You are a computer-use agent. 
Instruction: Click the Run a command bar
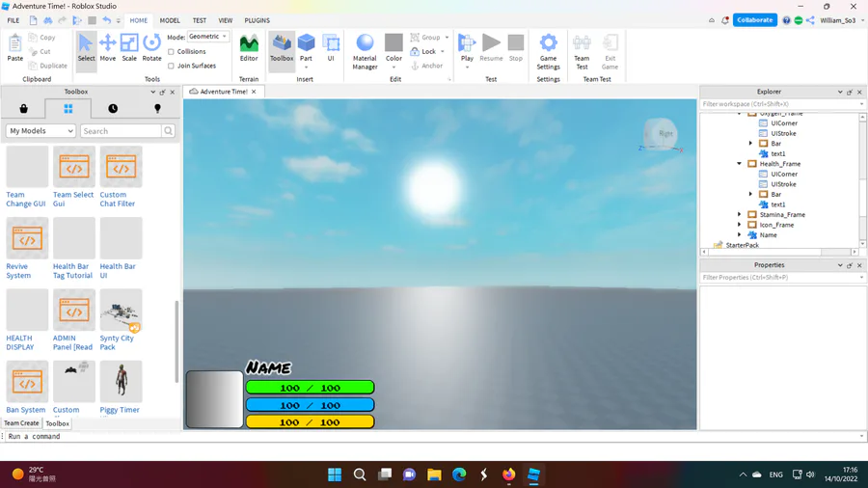point(432,437)
